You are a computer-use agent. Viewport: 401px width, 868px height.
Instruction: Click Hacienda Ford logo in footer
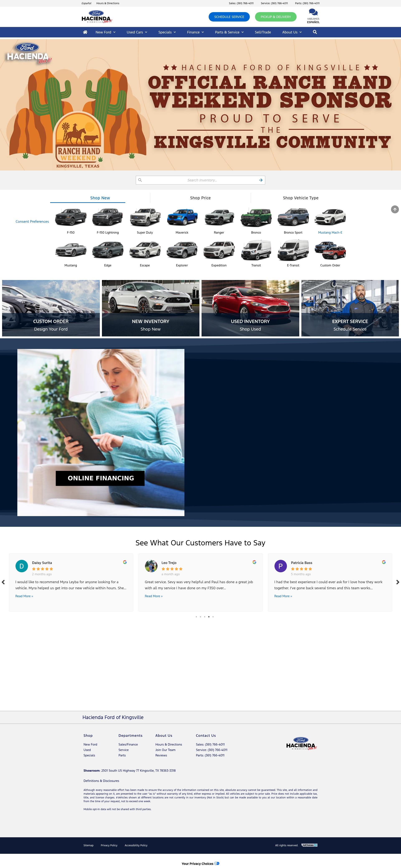pos(301,743)
